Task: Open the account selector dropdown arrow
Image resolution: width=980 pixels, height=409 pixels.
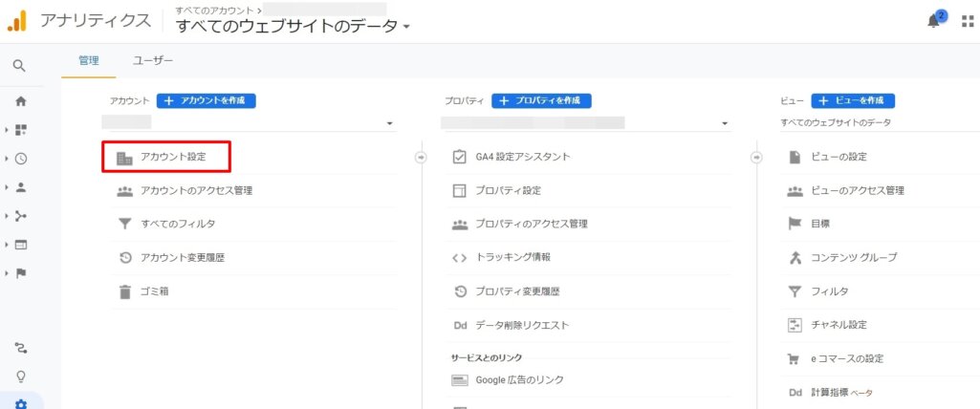Action: tap(390, 123)
